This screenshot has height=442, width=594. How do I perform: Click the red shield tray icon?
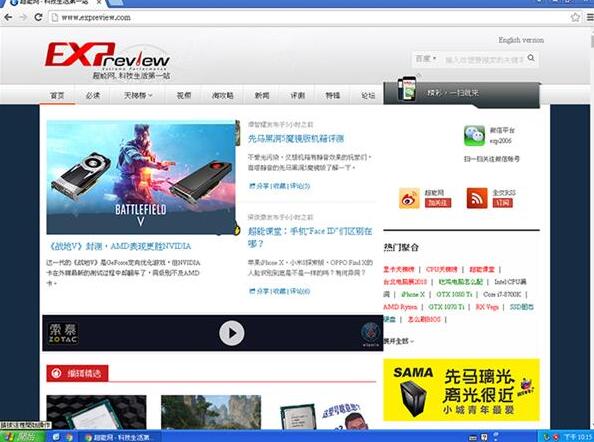tap(555, 437)
